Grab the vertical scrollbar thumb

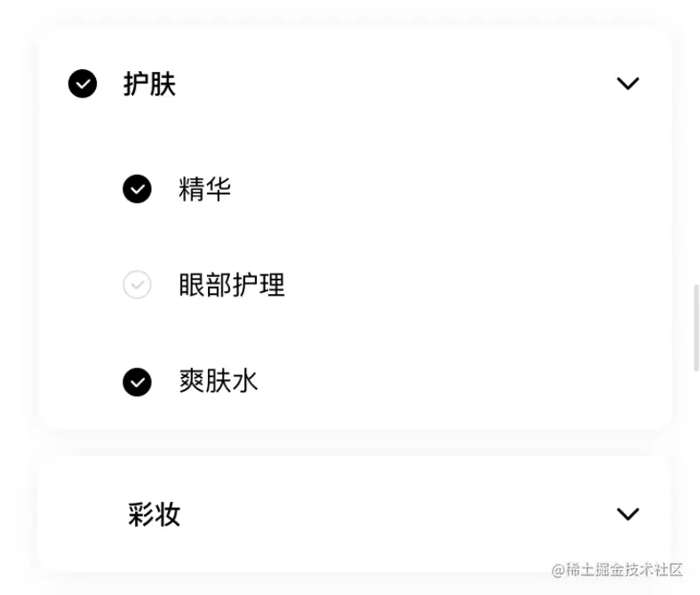tap(696, 328)
